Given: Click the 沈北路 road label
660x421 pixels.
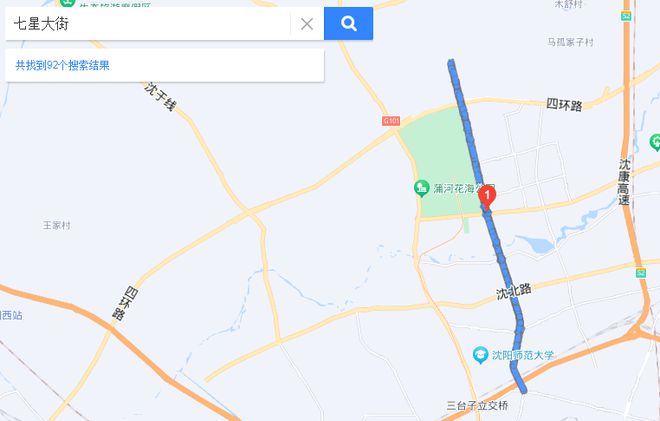Looking at the screenshot, I should (x=514, y=291).
